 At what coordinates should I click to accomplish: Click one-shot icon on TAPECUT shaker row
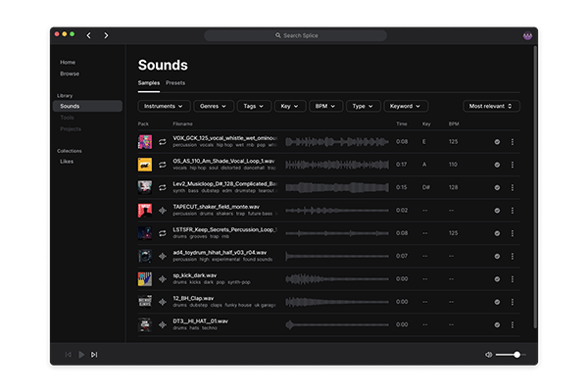tap(163, 210)
